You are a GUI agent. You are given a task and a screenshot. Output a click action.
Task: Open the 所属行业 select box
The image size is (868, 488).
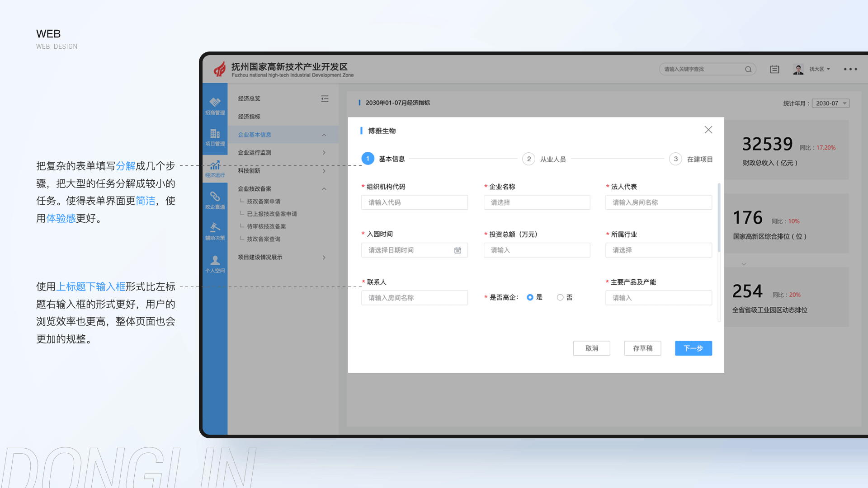point(659,250)
